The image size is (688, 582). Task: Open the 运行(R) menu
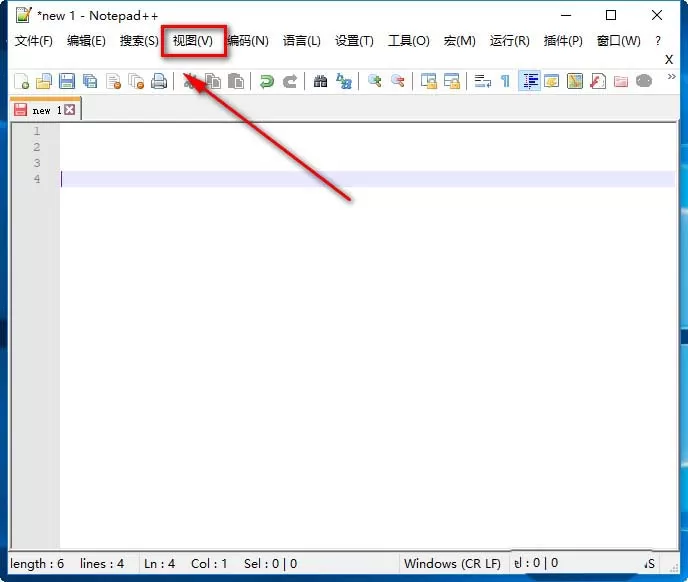(509, 41)
